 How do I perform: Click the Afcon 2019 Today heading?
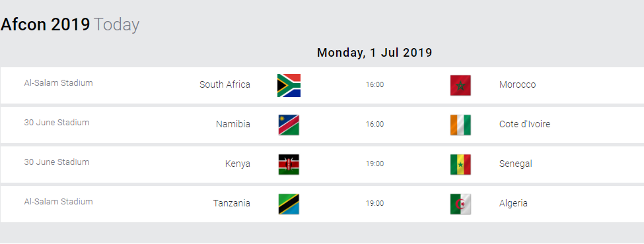pos(70,24)
